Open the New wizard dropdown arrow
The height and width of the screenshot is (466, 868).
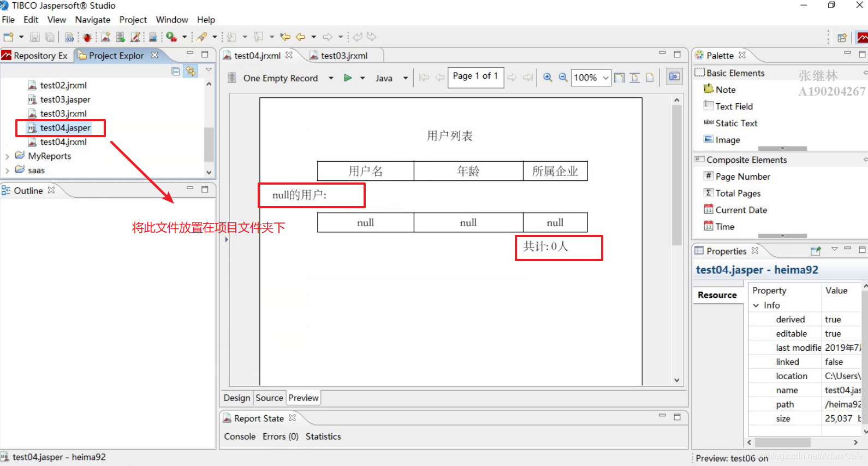pyautogui.click(x=21, y=37)
